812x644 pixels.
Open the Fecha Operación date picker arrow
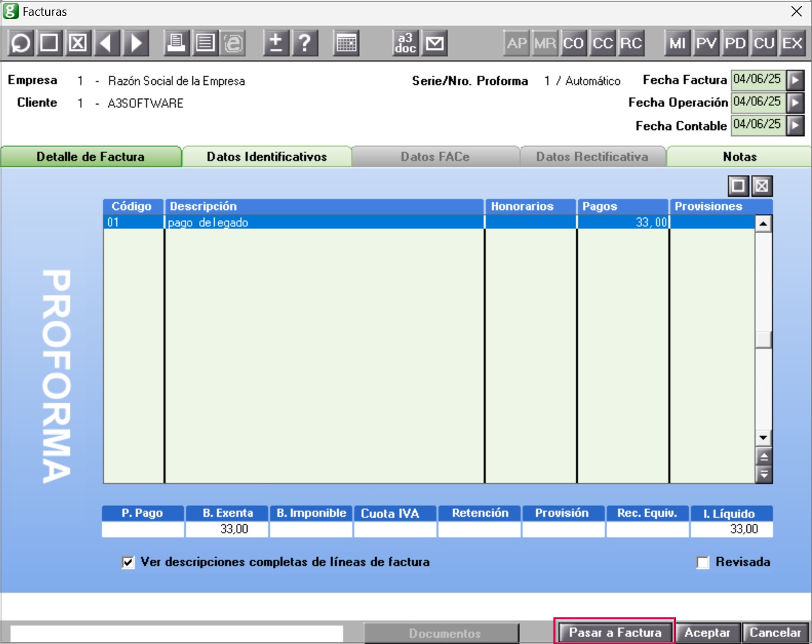pos(796,103)
